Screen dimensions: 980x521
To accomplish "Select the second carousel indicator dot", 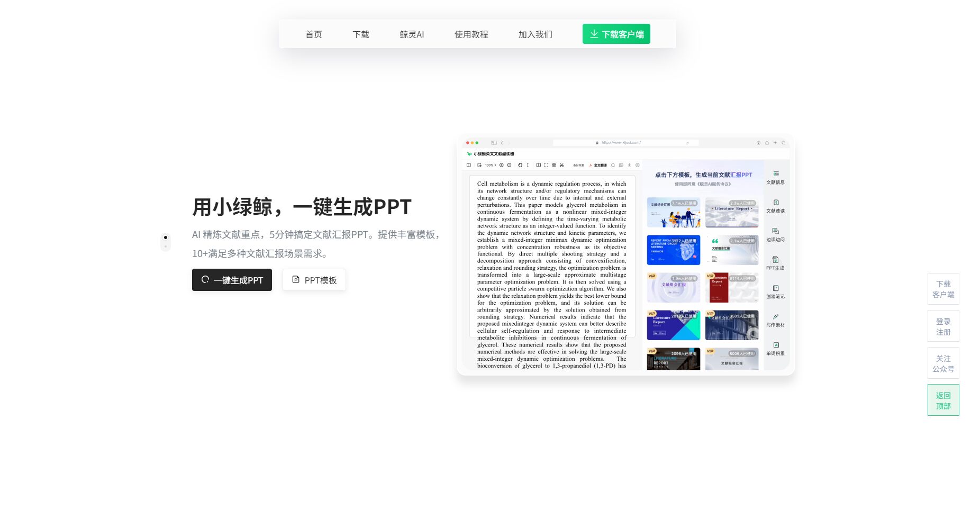I will click(166, 246).
